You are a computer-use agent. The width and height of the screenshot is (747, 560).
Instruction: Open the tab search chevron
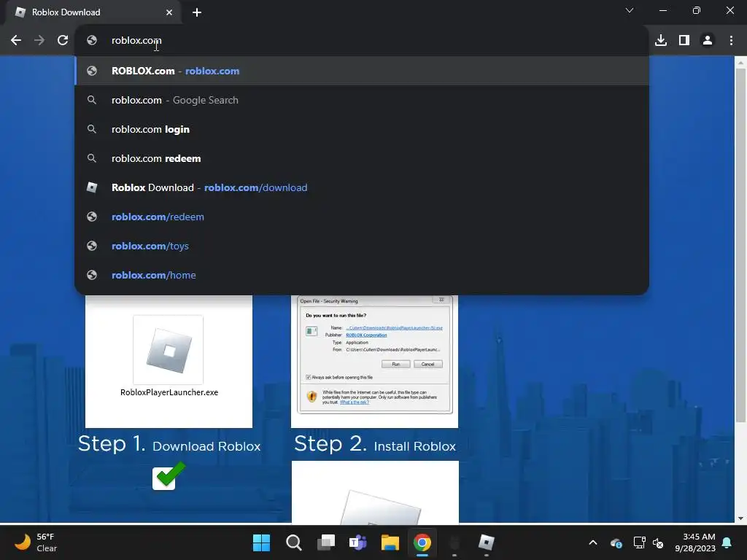tap(630, 10)
